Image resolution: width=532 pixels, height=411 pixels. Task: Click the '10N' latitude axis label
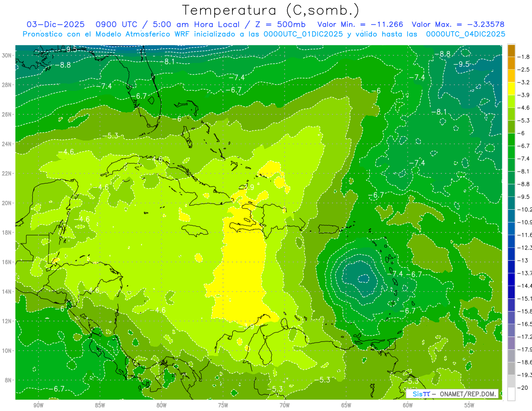pyautogui.click(x=7, y=351)
